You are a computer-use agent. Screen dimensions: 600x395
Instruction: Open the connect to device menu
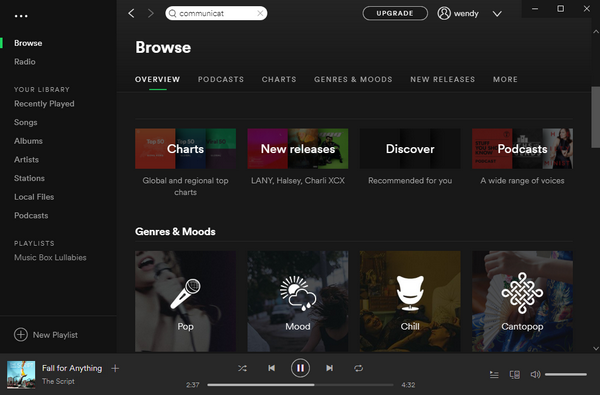pos(515,375)
